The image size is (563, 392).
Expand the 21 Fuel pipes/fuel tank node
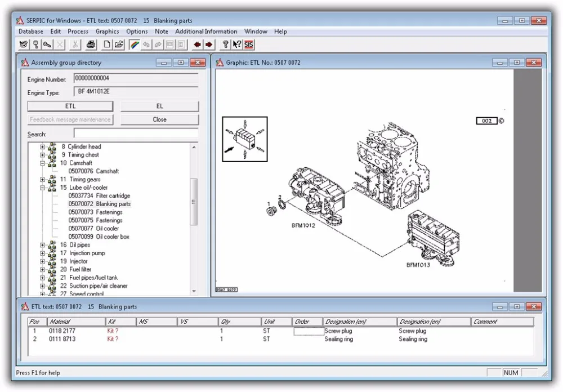[x=42, y=278]
